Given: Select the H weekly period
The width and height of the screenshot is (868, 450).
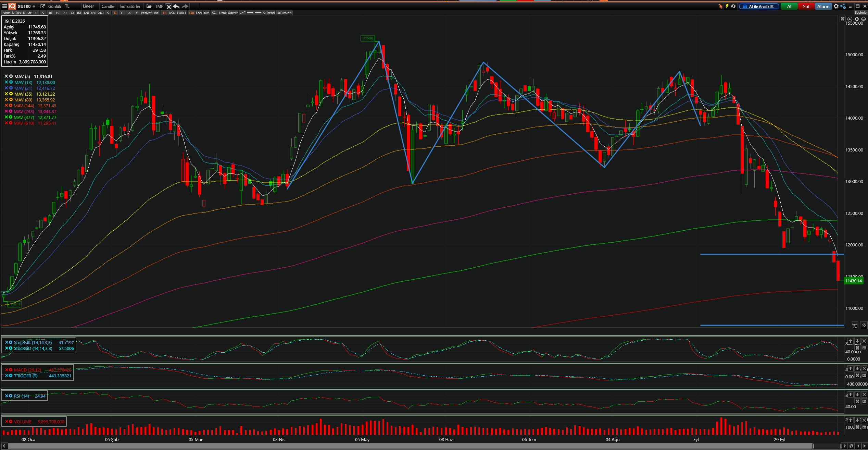Looking at the screenshot, I should (122, 13).
